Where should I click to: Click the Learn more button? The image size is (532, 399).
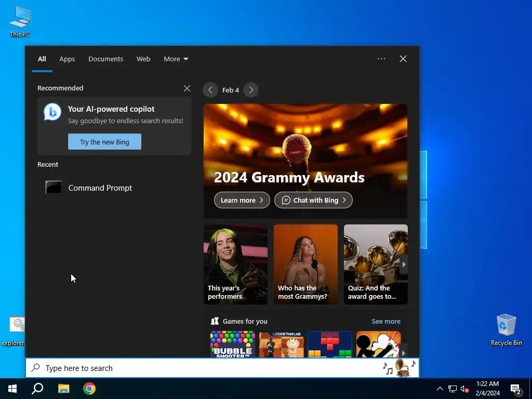click(242, 200)
